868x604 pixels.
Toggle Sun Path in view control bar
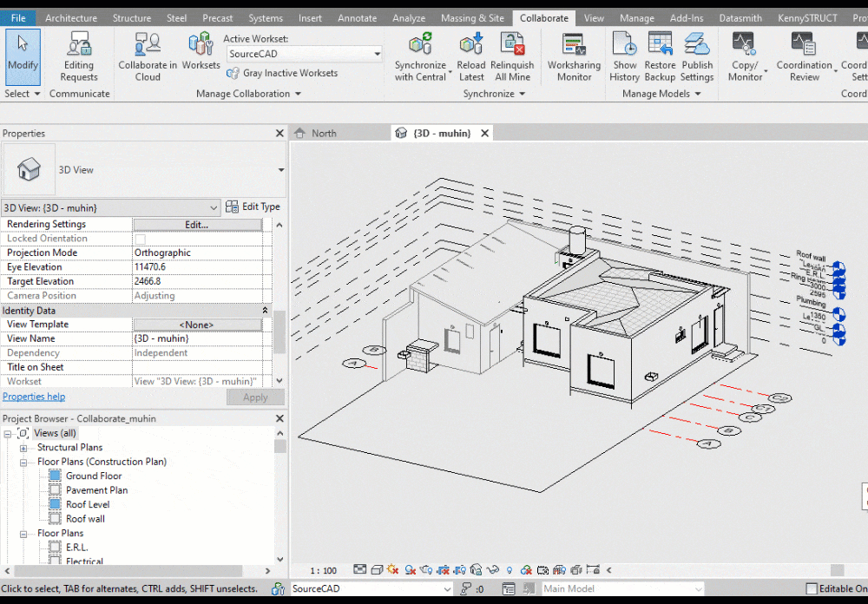(x=392, y=569)
